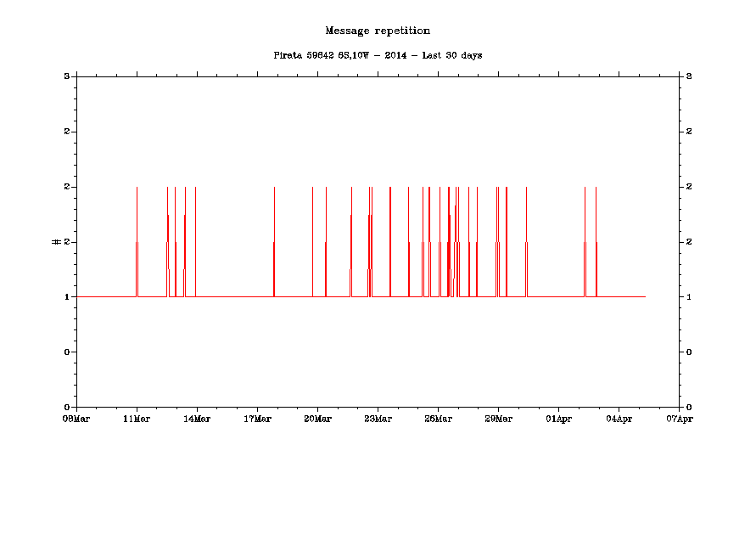Click the 08Mar x-axis date label
756x535 pixels.
point(76,418)
